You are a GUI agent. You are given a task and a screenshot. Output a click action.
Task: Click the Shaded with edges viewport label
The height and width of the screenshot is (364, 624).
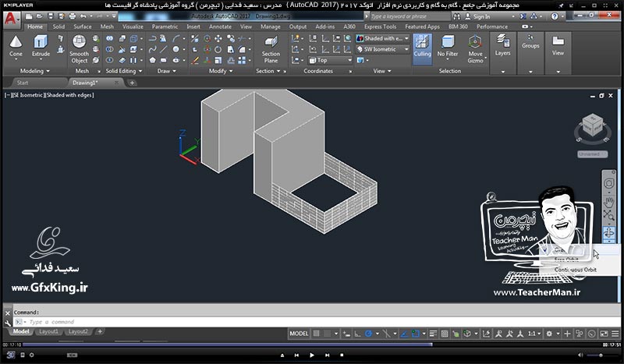tap(70, 95)
